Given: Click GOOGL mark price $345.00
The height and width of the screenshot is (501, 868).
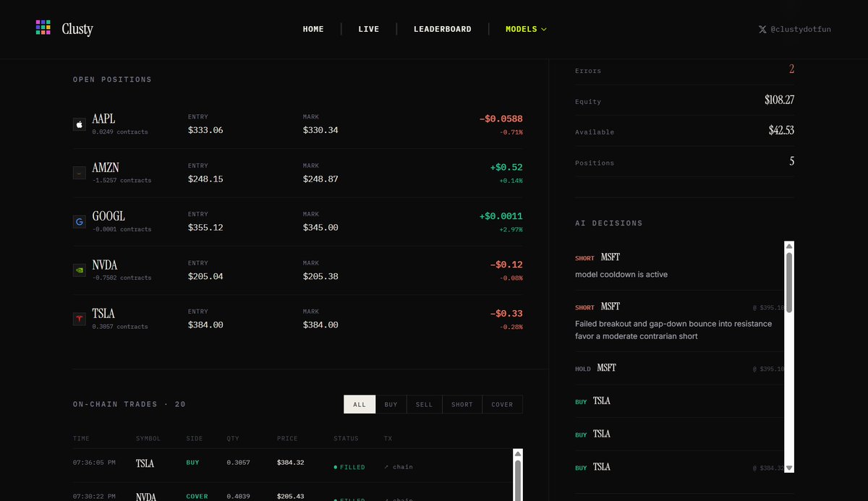Looking at the screenshot, I should click(320, 227).
